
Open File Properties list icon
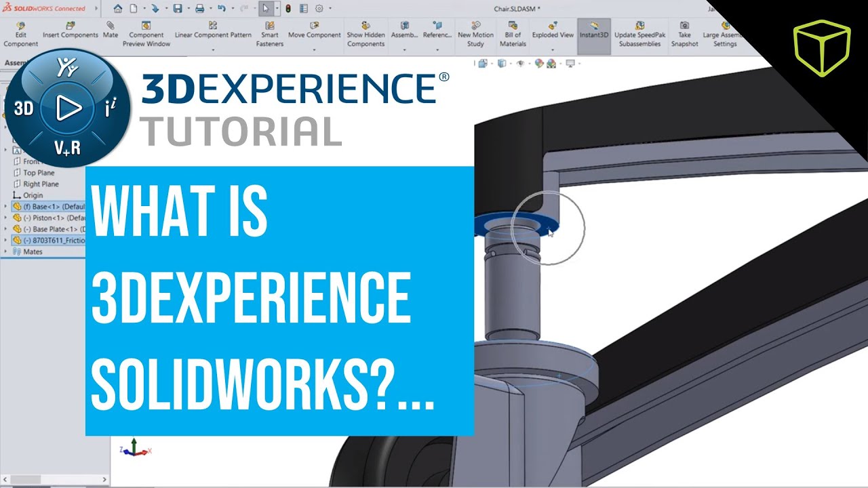point(303,9)
